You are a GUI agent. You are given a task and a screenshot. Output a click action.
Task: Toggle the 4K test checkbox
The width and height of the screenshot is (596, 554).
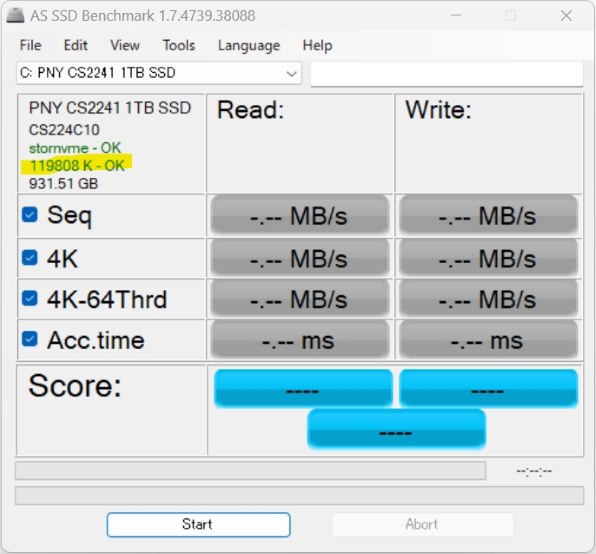click(30, 258)
